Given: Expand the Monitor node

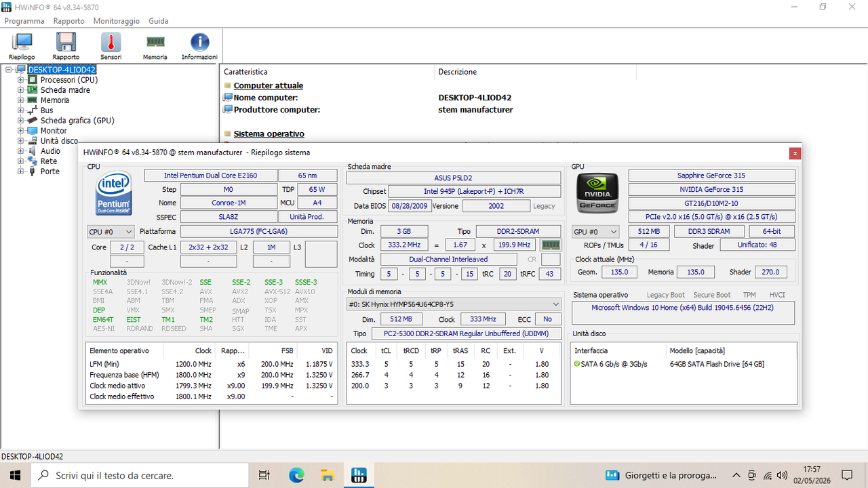Looking at the screenshot, I should [x=21, y=131].
